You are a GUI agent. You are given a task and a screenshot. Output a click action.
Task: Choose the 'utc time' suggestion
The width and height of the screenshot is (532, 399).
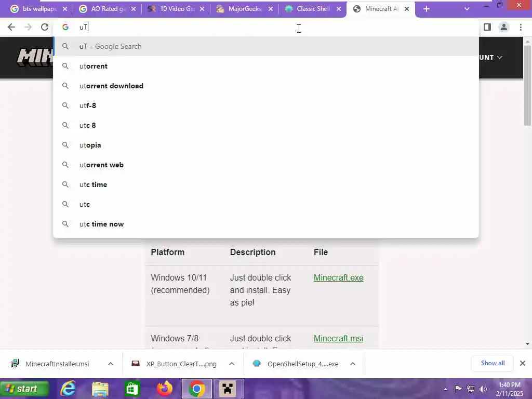click(x=266, y=184)
